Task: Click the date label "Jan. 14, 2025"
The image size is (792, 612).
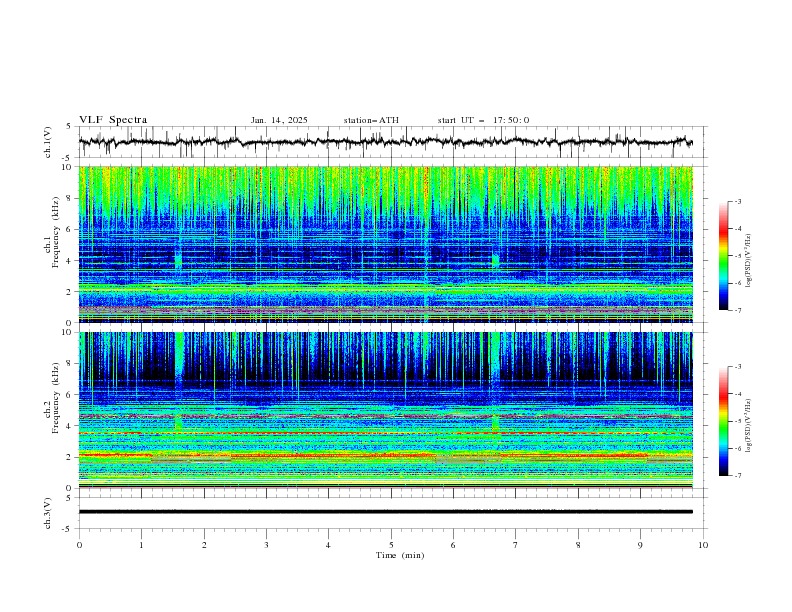Action: coord(279,120)
